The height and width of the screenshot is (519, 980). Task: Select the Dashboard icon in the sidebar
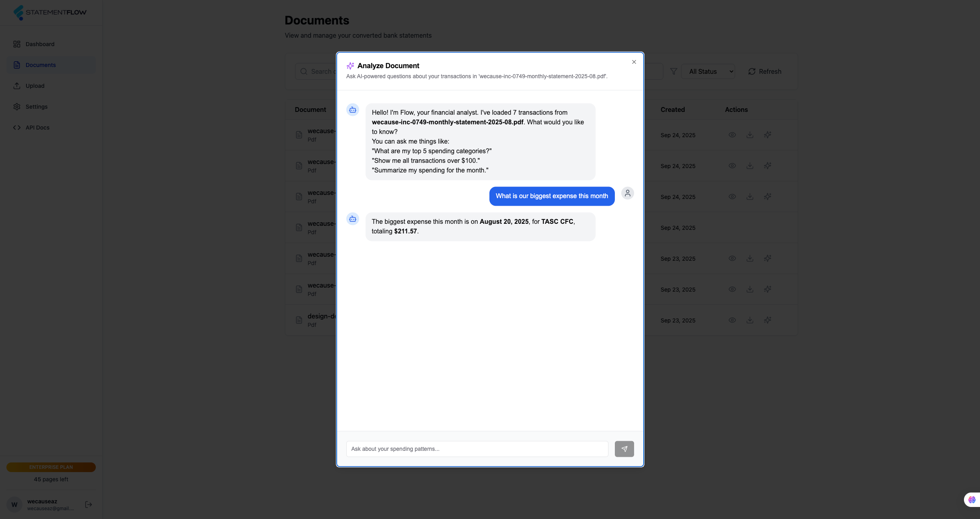tap(17, 44)
